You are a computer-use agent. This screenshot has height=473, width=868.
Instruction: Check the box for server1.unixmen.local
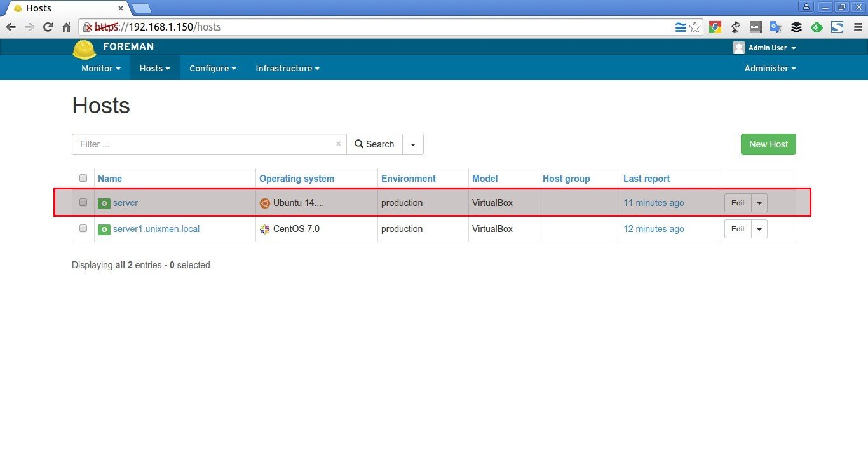click(x=83, y=228)
